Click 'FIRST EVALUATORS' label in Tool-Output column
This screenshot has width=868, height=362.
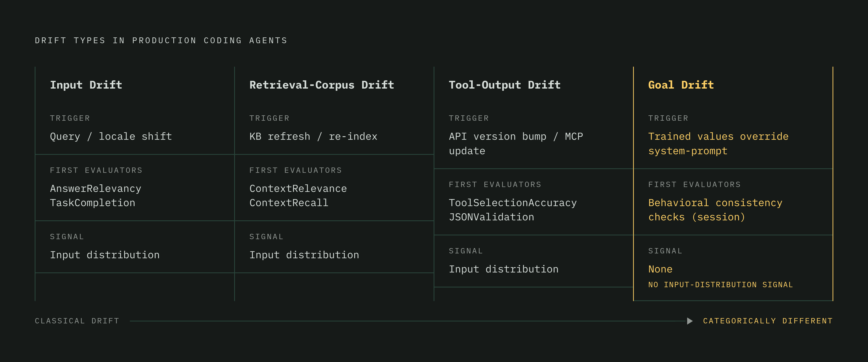click(x=495, y=184)
